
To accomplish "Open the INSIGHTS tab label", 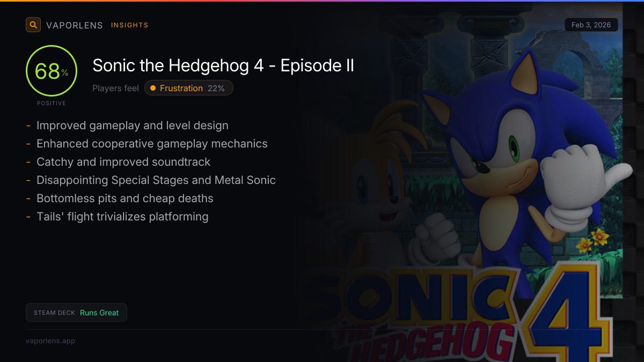I will pyautogui.click(x=129, y=25).
